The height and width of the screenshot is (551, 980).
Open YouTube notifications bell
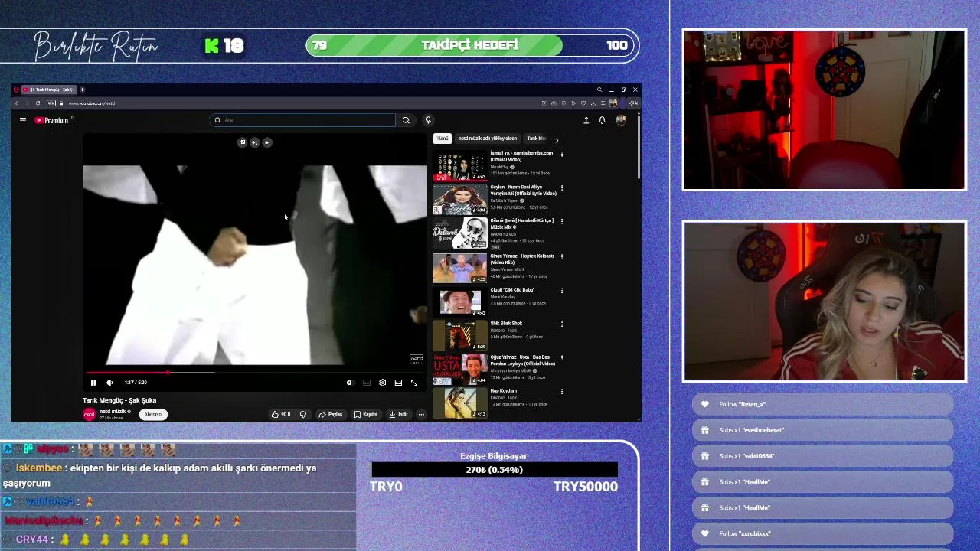click(x=602, y=120)
